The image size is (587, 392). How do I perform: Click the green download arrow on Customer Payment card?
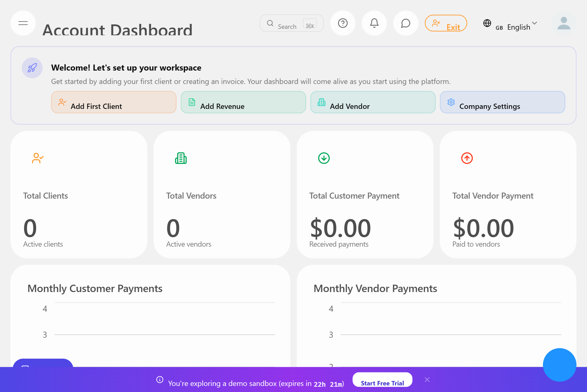click(324, 158)
